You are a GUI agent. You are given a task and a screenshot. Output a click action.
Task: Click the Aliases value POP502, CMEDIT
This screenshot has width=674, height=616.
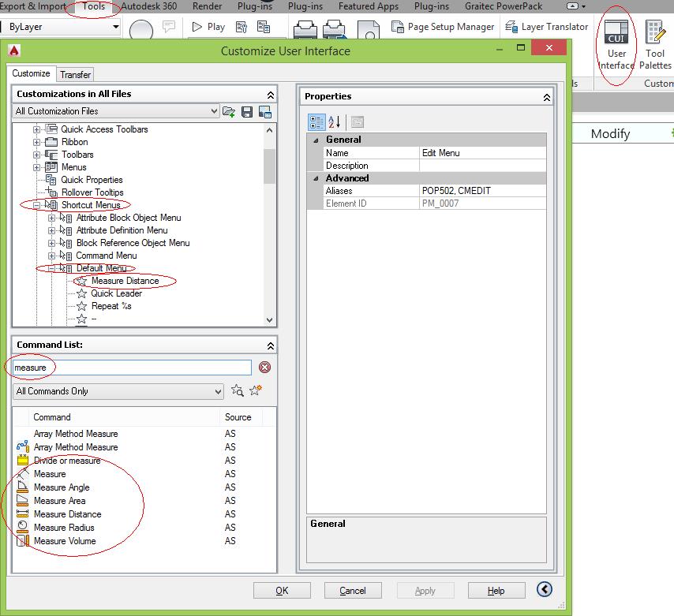click(x=483, y=191)
